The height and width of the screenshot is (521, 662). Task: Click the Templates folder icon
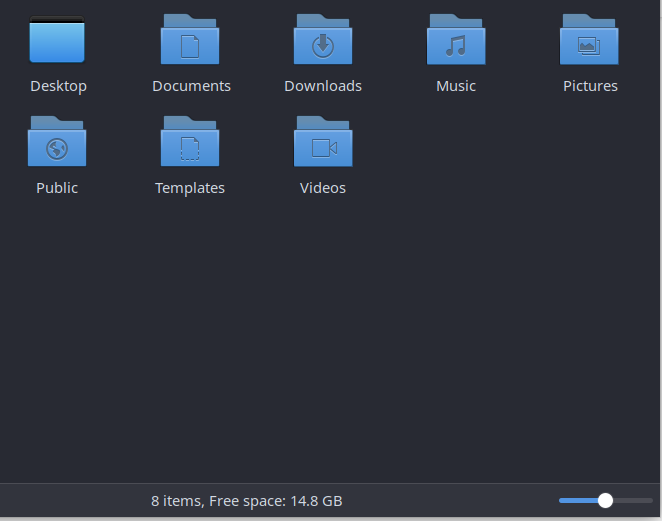click(190, 142)
